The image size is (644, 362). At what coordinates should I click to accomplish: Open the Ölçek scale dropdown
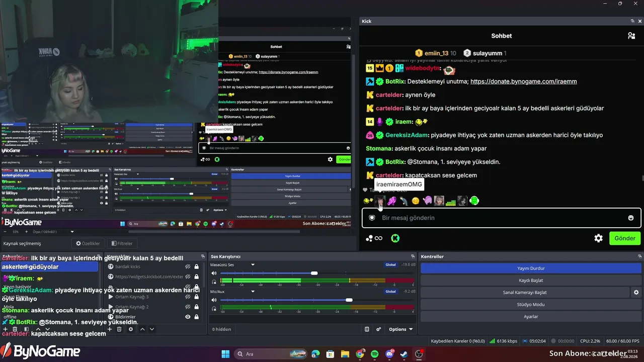(72, 232)
